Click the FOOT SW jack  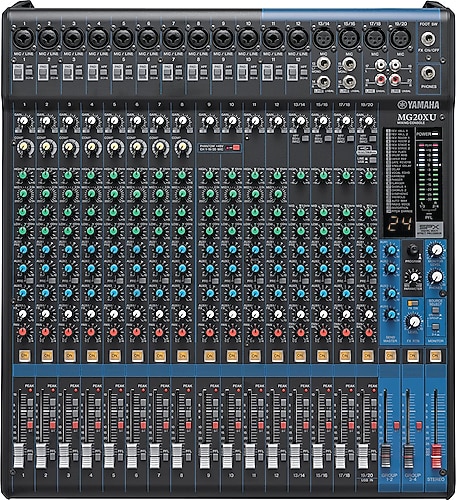coord(428,39)
